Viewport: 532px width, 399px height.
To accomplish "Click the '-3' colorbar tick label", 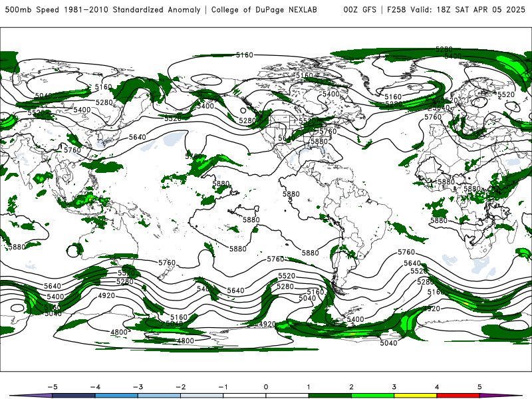I will point(138,387).
